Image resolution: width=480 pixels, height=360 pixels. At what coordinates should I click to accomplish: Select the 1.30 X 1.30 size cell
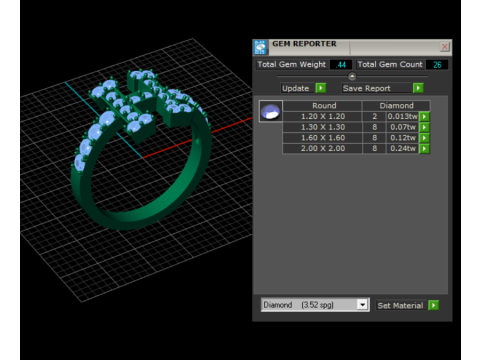(x=323, y=127)
